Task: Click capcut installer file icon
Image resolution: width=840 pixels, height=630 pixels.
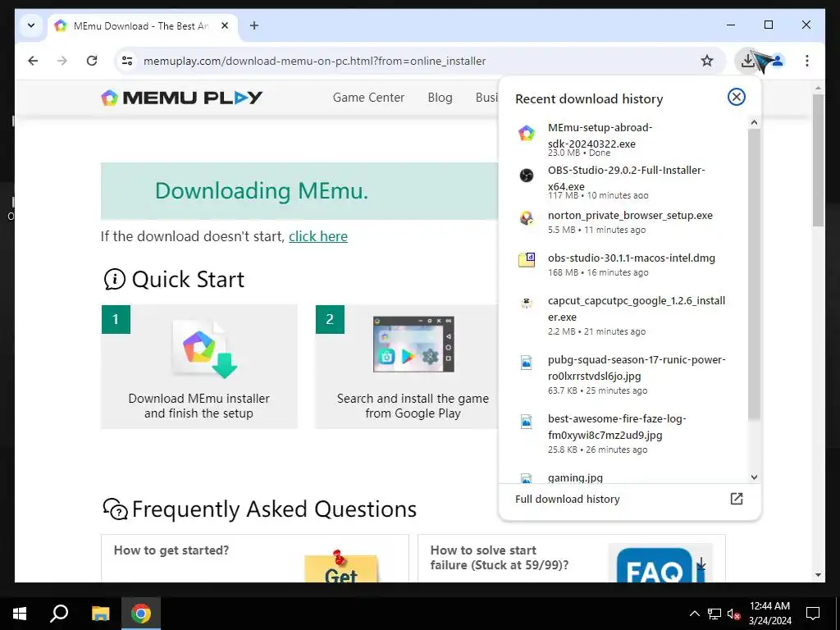Action: pyautogui.click(x=527, y=303)
